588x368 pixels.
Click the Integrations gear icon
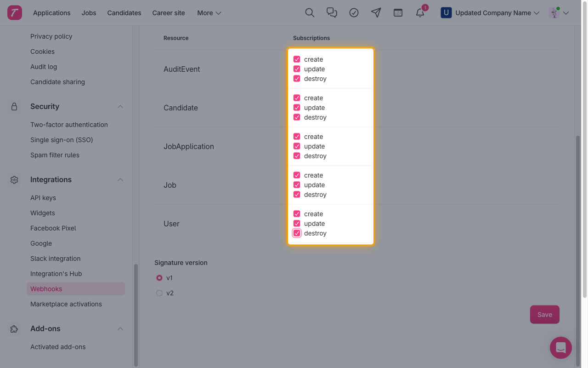tap(14, 179)
